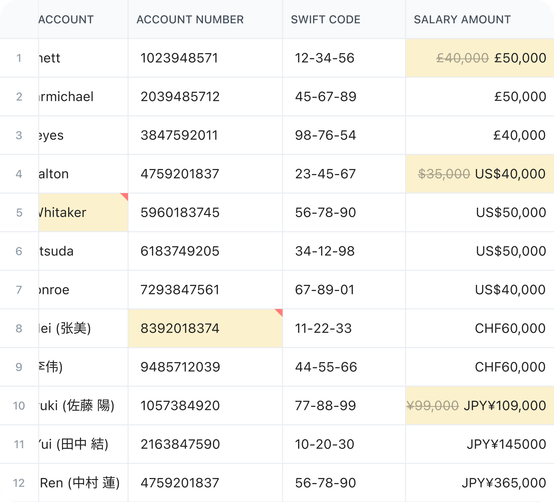Select swift code 10-20-30
Image resolution: width=554 pixels, height=502 pixels.
[x=344, y=444]
